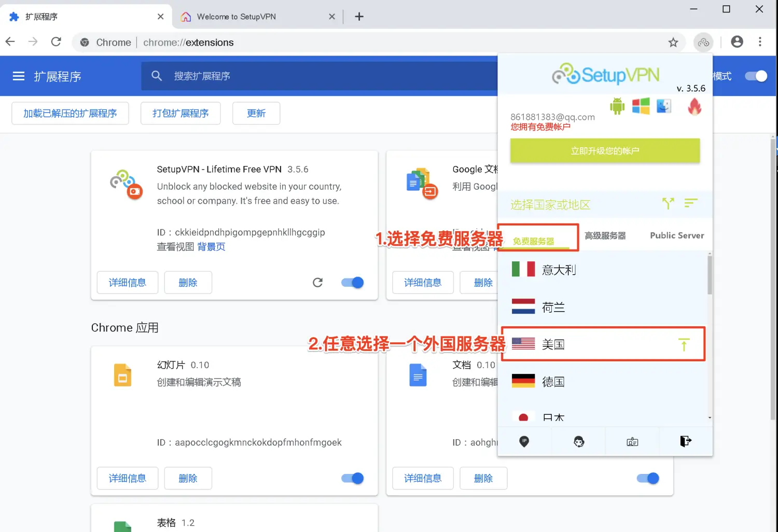Screen dimensions: 778x532
Task: Open the 背景页 link on SetupVPN card
Action: (x=211, y=247)
